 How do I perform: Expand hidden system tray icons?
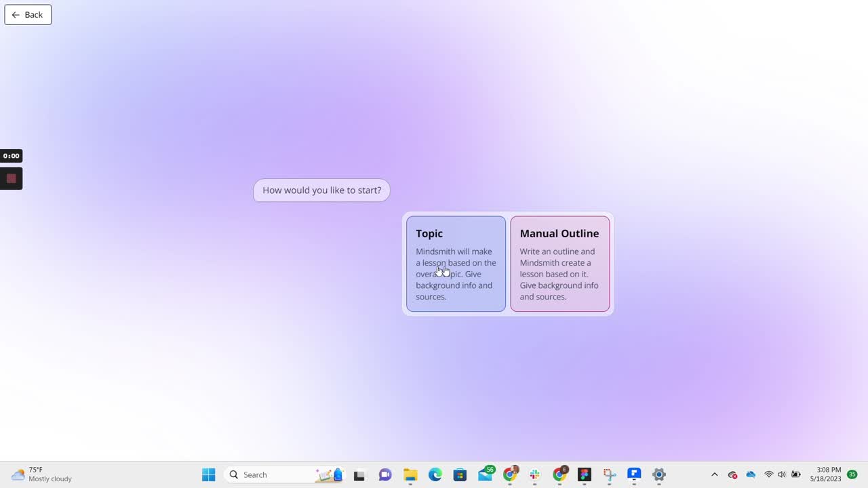714,474
